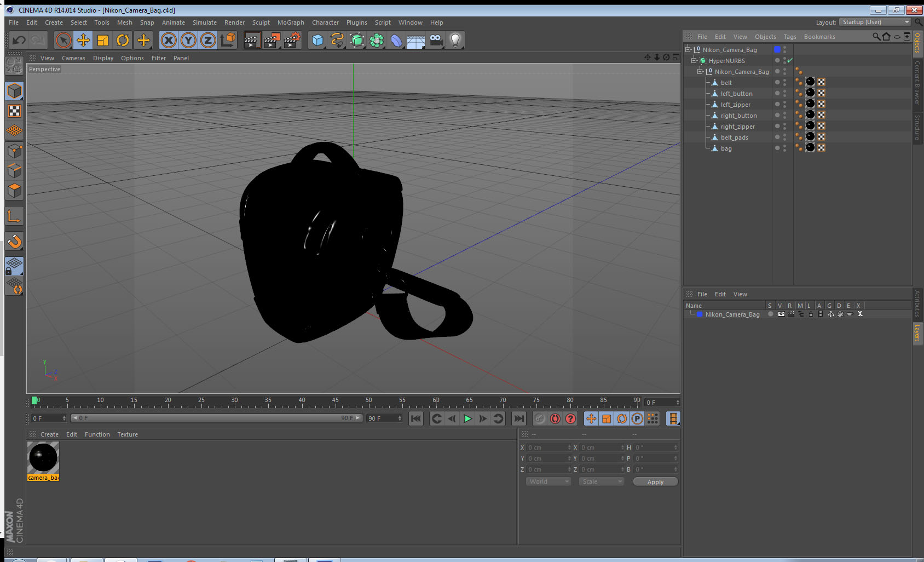This screenshot has width=924, height=562.
Task: Add a camera object
Action: 436,40
